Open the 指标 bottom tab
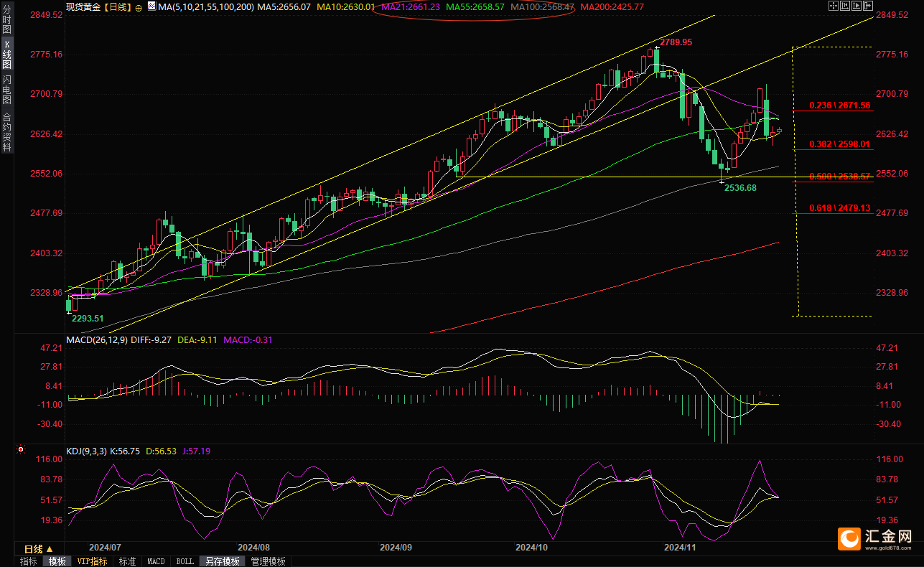The image size is (924, 567). pyautogui.click(x=29, y=561)
